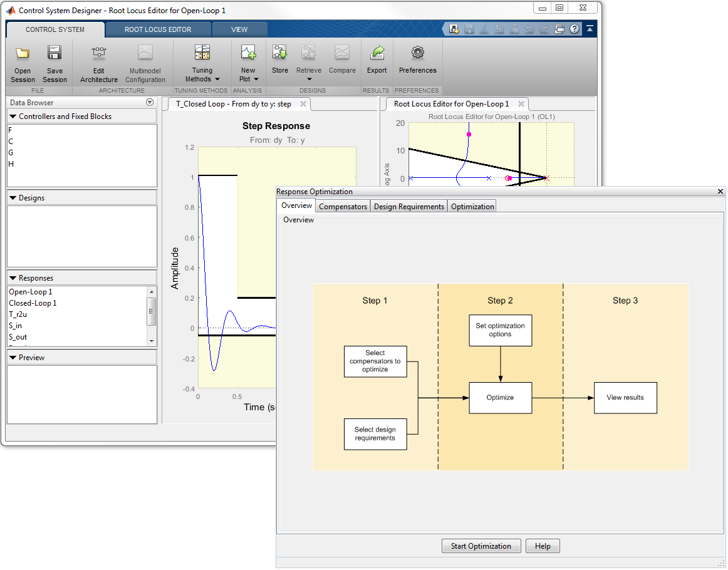This screenshot has height=570, width=728.
Task: Close the T_Closed Loop step plot tab
Action: click(x=303, y=104)
